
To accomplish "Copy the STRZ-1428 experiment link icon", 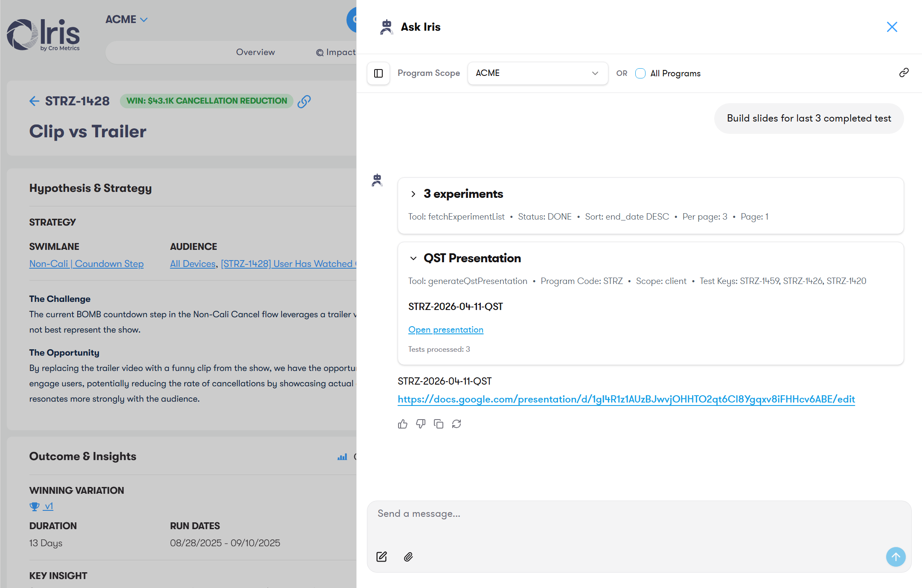I will [304, 101].
